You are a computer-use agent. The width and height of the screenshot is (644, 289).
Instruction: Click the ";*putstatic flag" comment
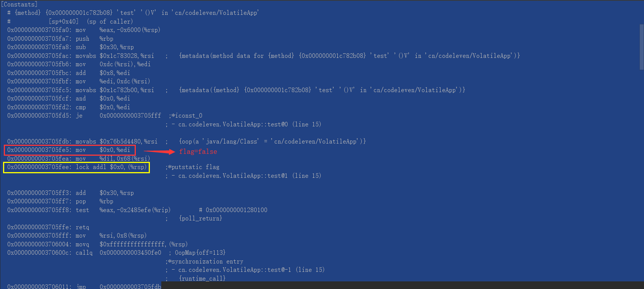pyautogui.click(x=192, y=167)
